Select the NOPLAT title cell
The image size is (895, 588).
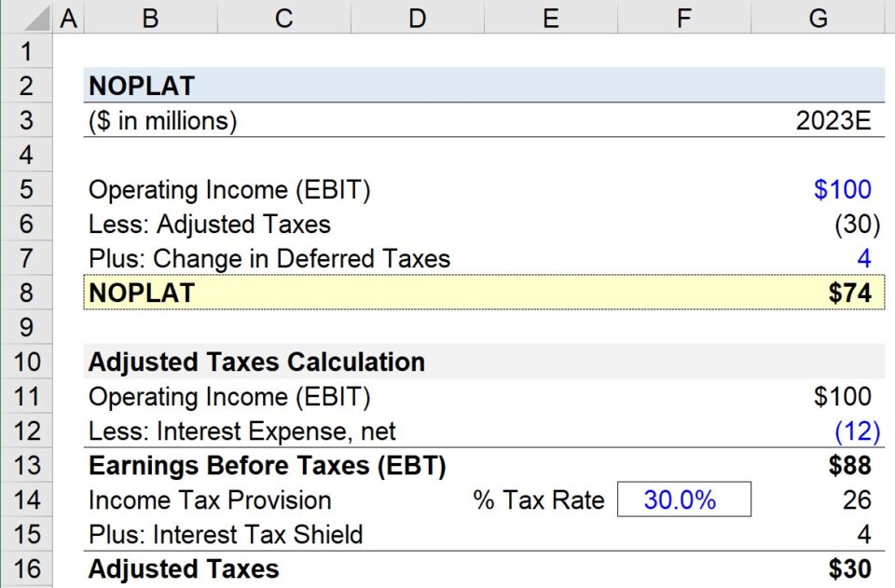tap(149, 86)
